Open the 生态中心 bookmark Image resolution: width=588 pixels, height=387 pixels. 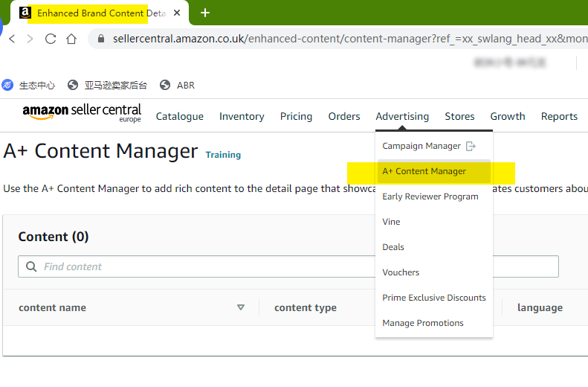click(28, 85)
